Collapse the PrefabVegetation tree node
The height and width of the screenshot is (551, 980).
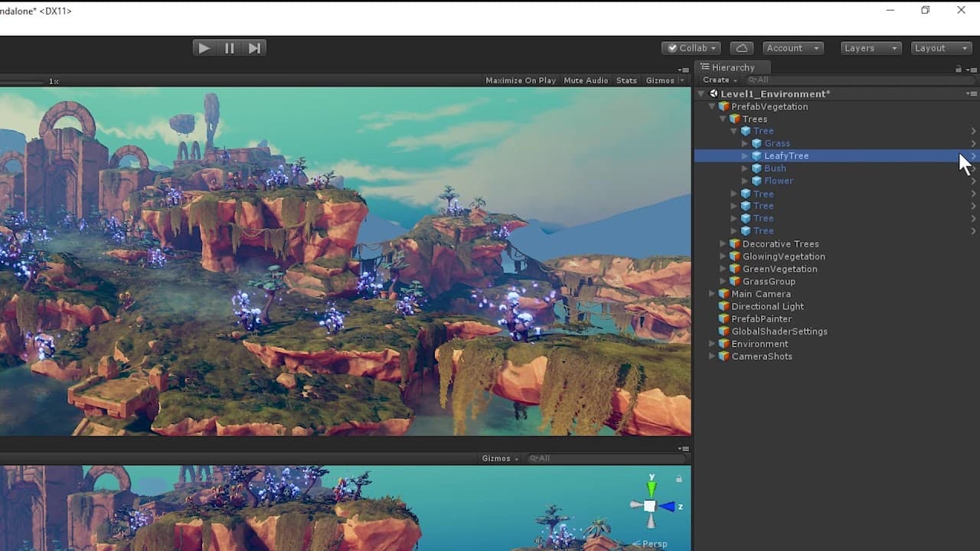pyautogui.click(x=712, y=106)
